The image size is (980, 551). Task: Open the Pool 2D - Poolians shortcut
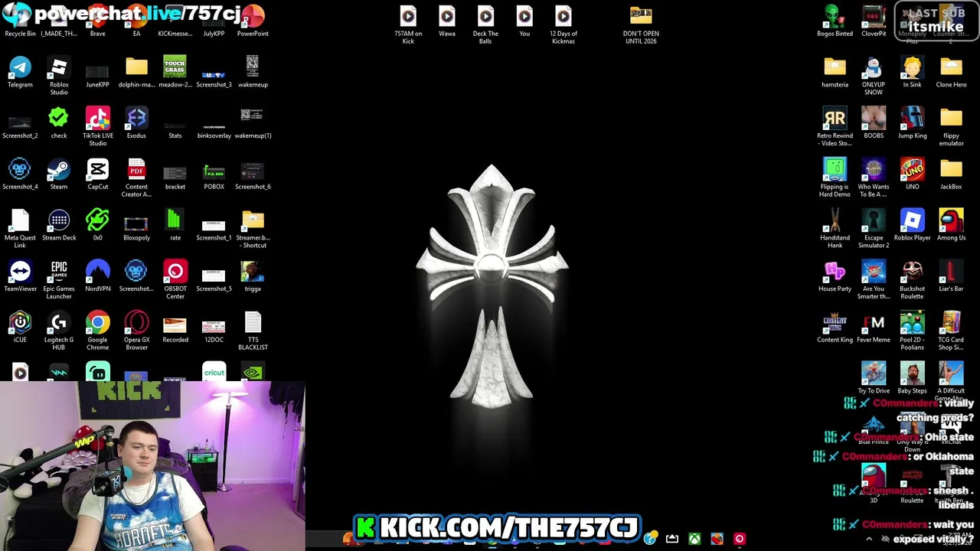click(x=912, y=331)
